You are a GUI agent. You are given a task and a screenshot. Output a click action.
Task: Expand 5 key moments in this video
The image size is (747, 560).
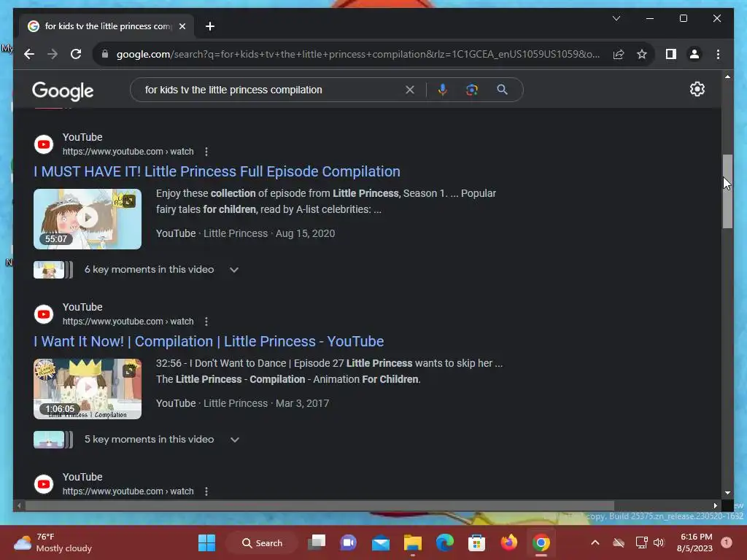(x=234, y=440)
